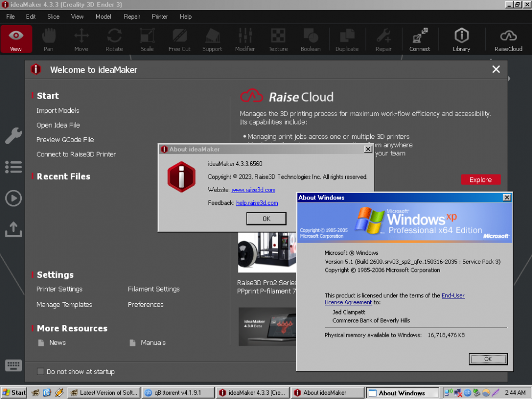The height and width of the screenshot is (399, 532).
Task: Open the print settings wrench in sidebar
Action: point(13,136)
